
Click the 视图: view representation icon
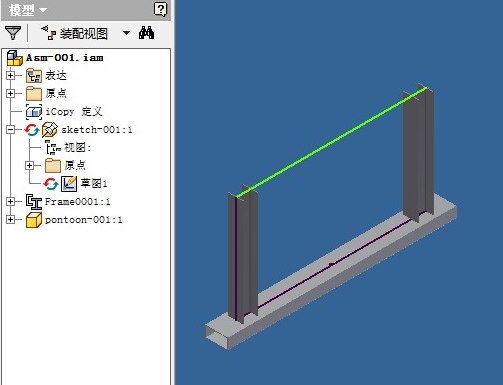[x=53, y=147]
